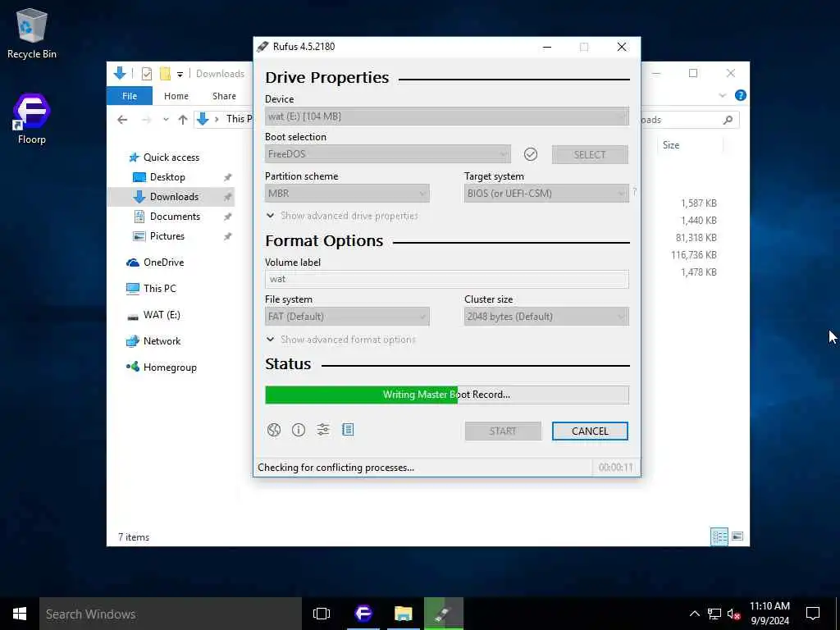Open Floorp browser from taskbar
This screenshot has height=630, width=840.
pyautogui.click(x=363, y=614)
